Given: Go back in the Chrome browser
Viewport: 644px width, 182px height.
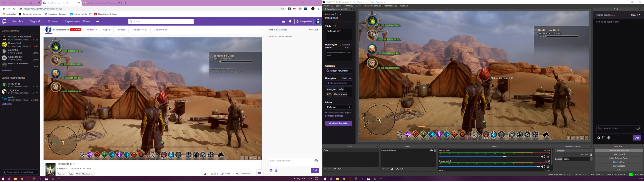Looking at the screenshot, I should 3,9.
